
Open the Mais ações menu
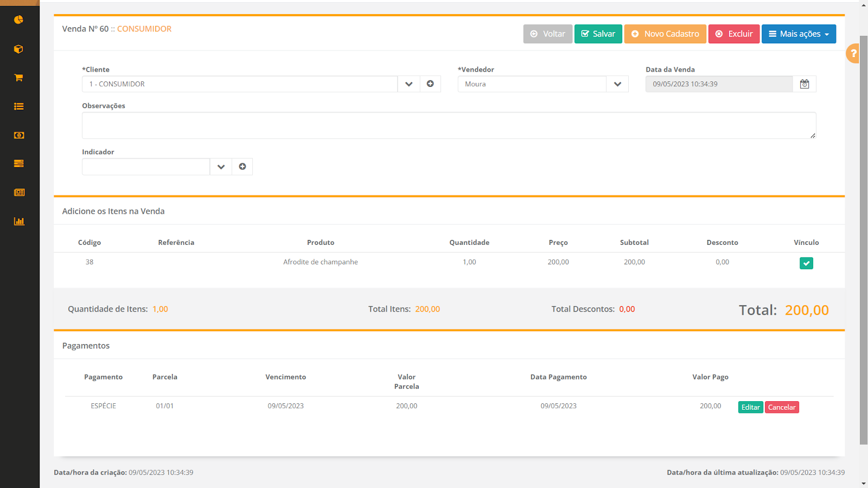pyautogui.click(x=799, y=34)
